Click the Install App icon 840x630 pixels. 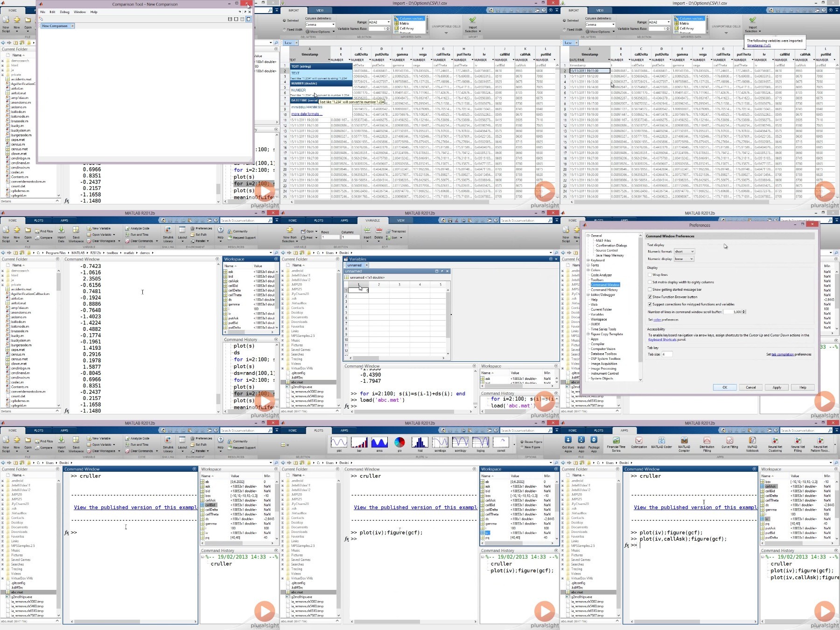point(581,445)
